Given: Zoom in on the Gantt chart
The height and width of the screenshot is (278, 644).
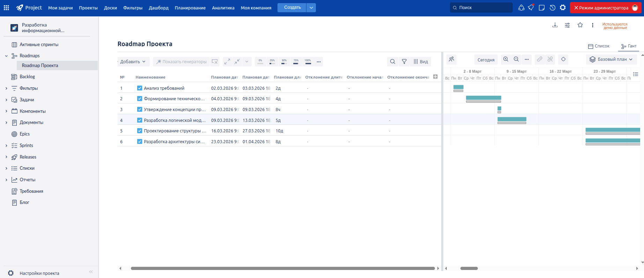Looking at the screenshot, I should click(x=506, y=59).
